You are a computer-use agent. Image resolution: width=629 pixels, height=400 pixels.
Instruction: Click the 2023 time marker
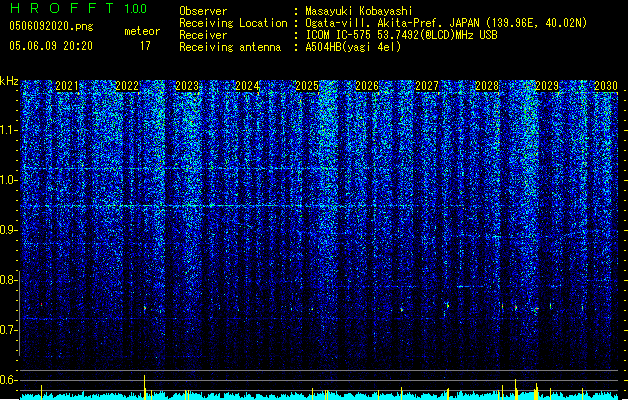pyautogui.click(x=187, y=86)
